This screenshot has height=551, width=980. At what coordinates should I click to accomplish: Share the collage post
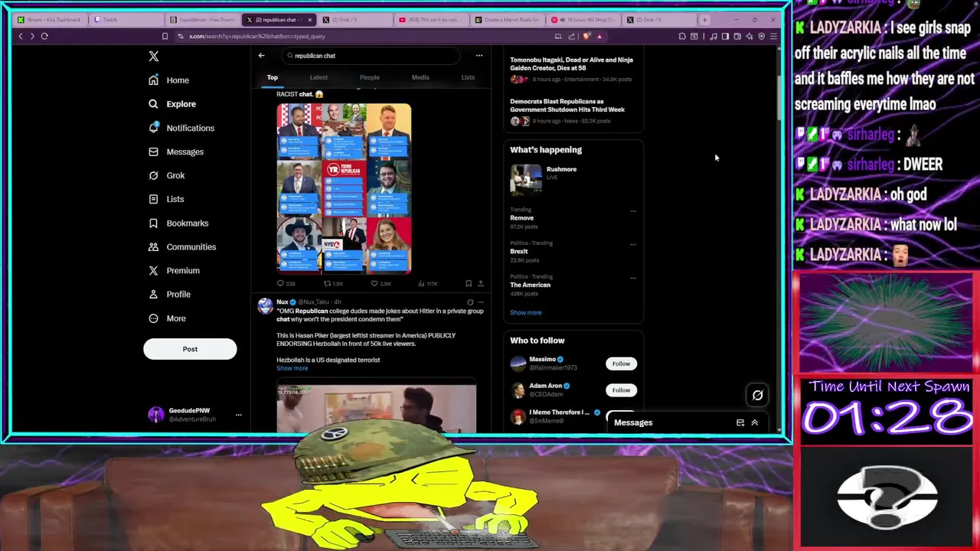click(x=481, y=284)
